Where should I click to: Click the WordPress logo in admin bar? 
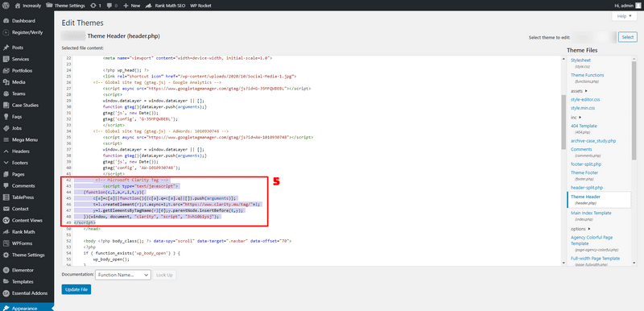tap(6, 6)
